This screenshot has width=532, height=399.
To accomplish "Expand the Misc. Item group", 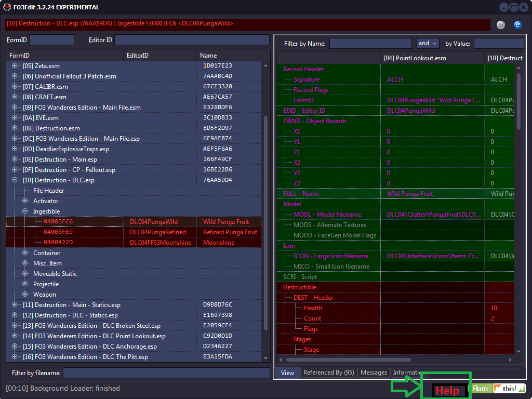I will [x=25, y=263].
